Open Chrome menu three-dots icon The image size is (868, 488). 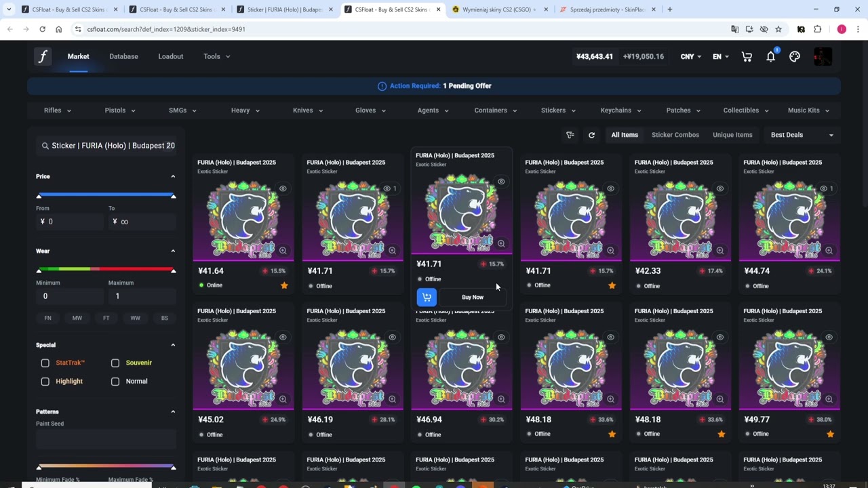pos(858,29)
